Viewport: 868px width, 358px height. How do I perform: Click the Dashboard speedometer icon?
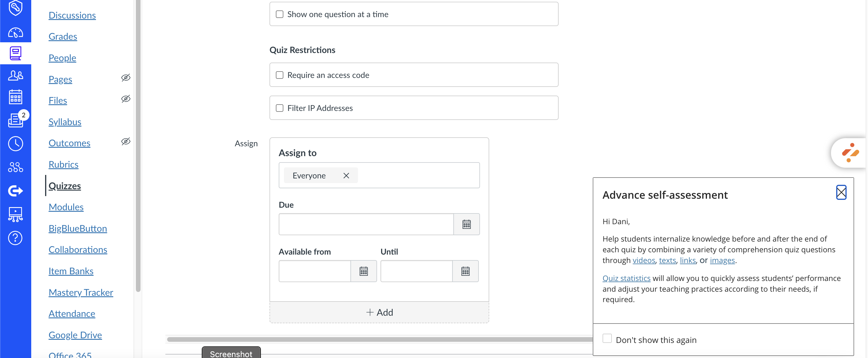tap(16, 33)
